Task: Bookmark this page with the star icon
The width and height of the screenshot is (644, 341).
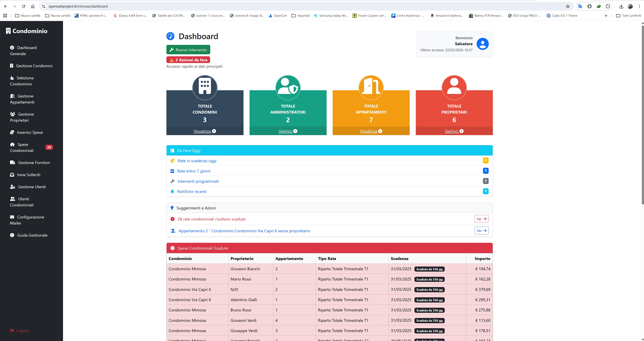Action: tap(568, 6)
